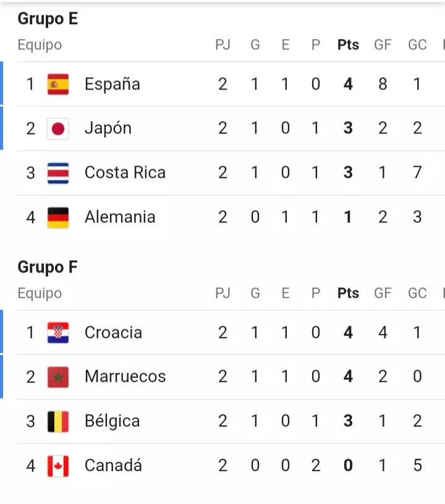Click the Morocco flag icon
Screen dimensions: 445x504
58,377
